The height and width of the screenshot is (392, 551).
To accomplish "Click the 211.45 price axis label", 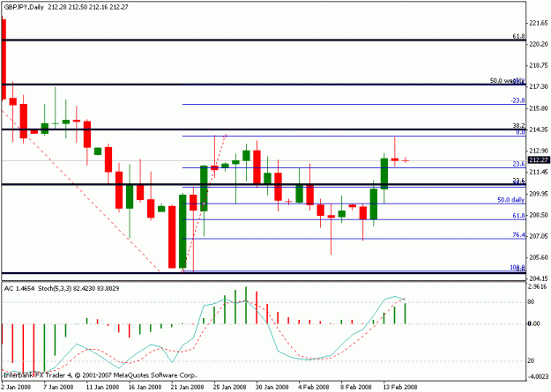I will click(x=538, y=172).
